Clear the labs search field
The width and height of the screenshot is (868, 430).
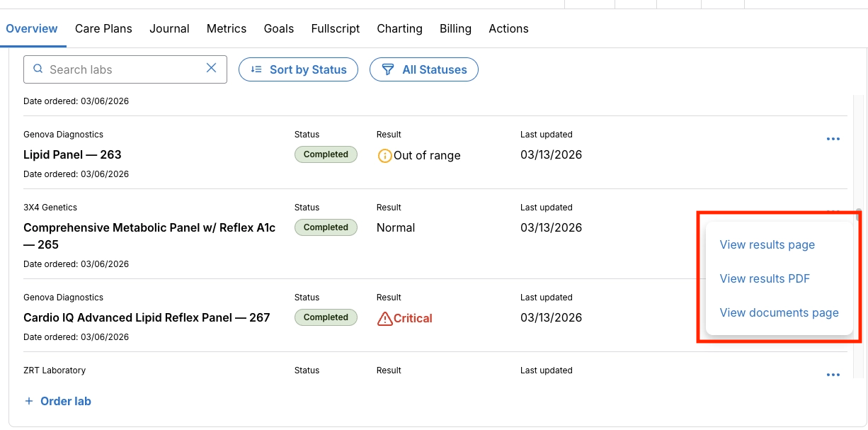pyautogui.click(x=211, y=68)
